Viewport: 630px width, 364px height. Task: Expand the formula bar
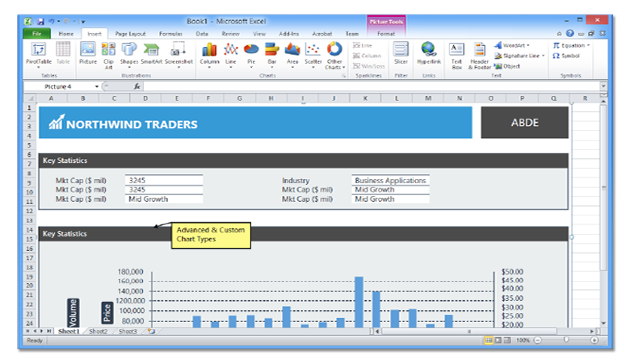tap(603, 86)
